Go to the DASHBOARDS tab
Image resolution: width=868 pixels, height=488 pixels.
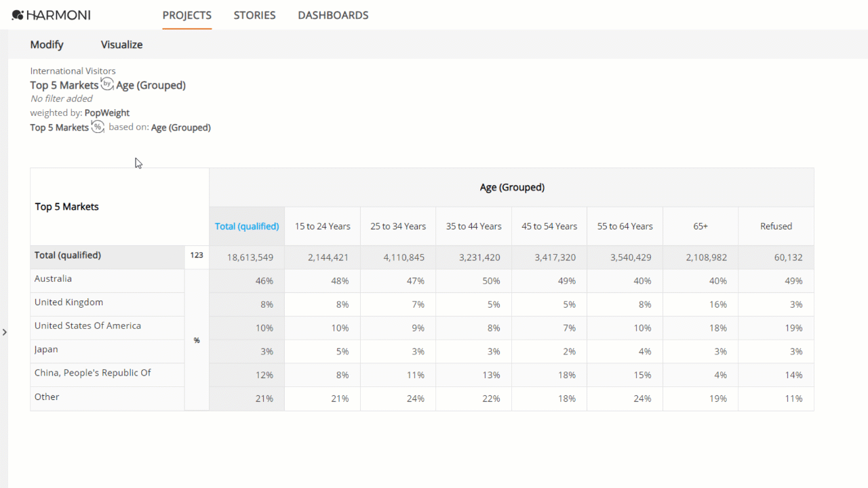click(x=333, y=15)
